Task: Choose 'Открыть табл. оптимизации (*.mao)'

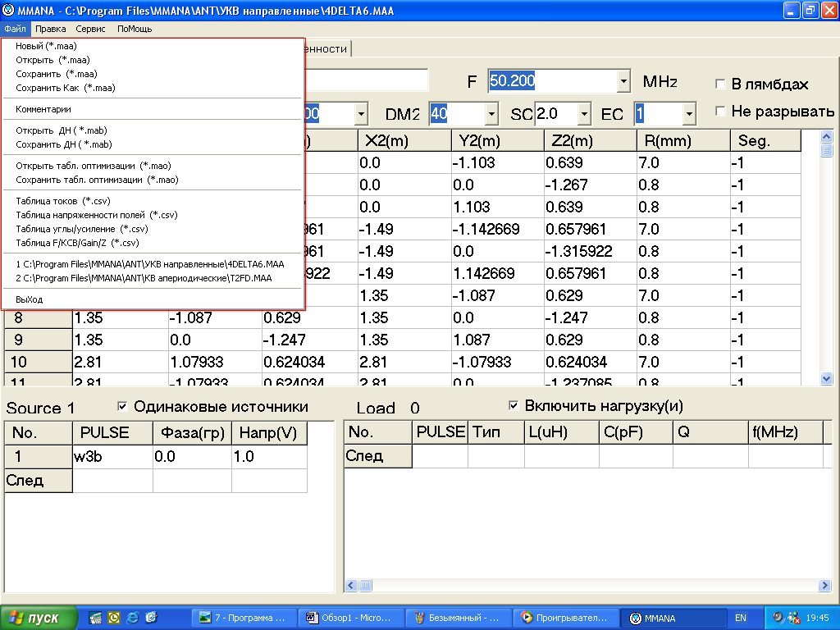Action: tap(153, 166)
